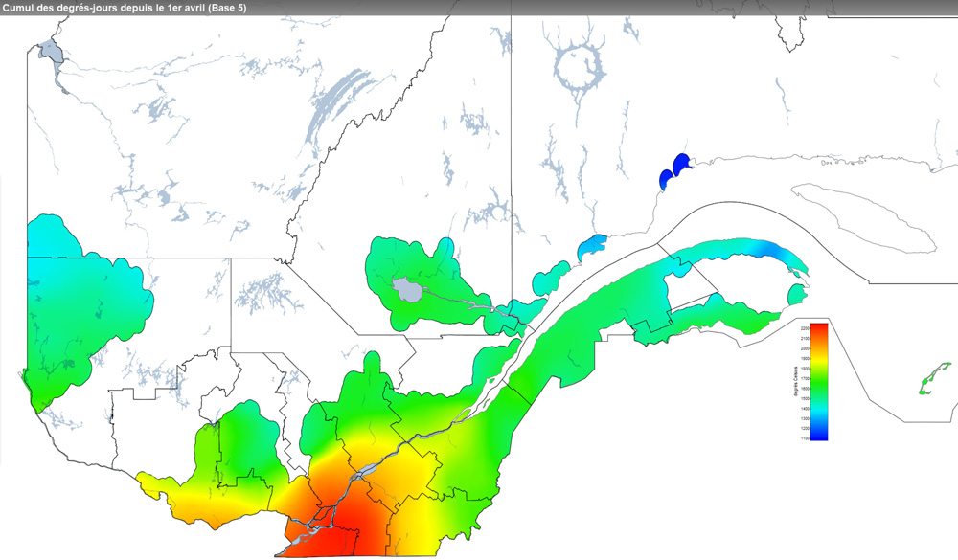Click the 1100 value on the legend
The image size is (958, 560).
click(803, 438)
